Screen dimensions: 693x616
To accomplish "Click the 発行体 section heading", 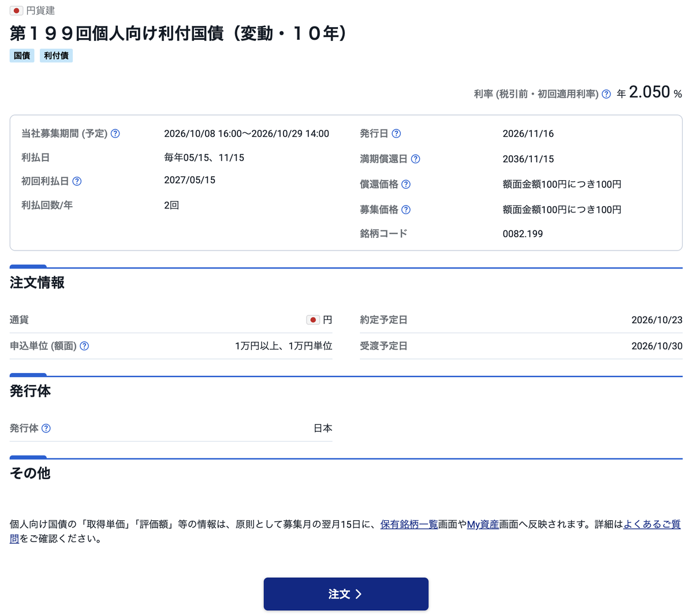I will click(30, 391).
